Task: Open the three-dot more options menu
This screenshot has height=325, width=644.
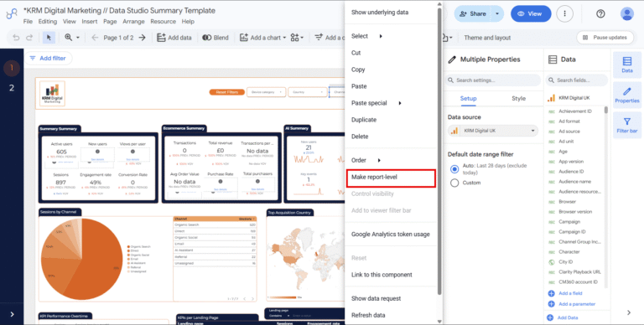Action: click(x=564, y=13)
